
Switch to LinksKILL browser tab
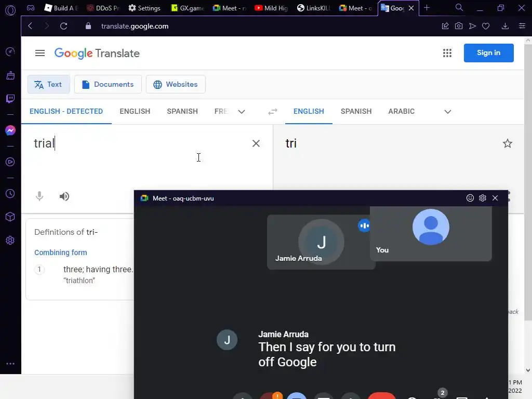click(313, 8)
